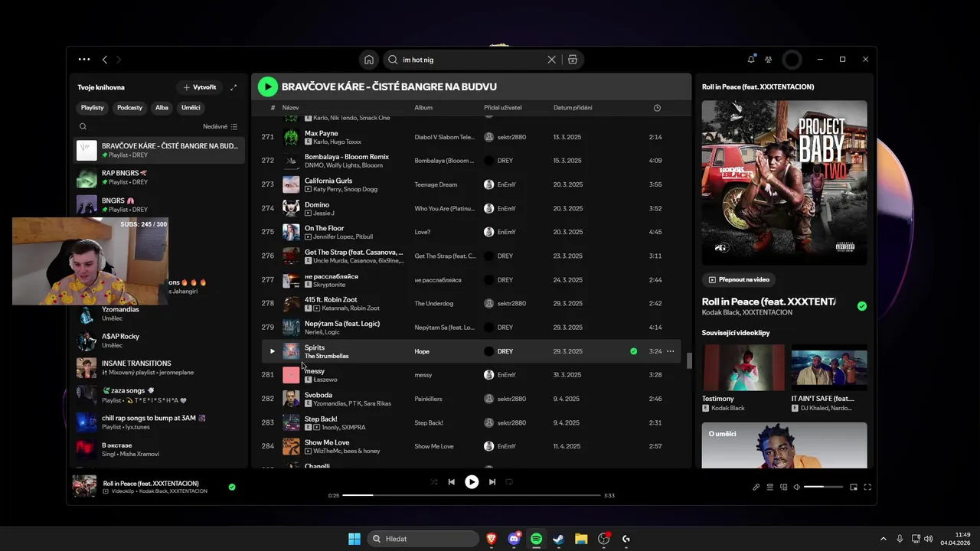This screenshot has height=551, width=980.
Task: Filter library by Umělci
Action: pyautogui.click(x=191, y=108)
